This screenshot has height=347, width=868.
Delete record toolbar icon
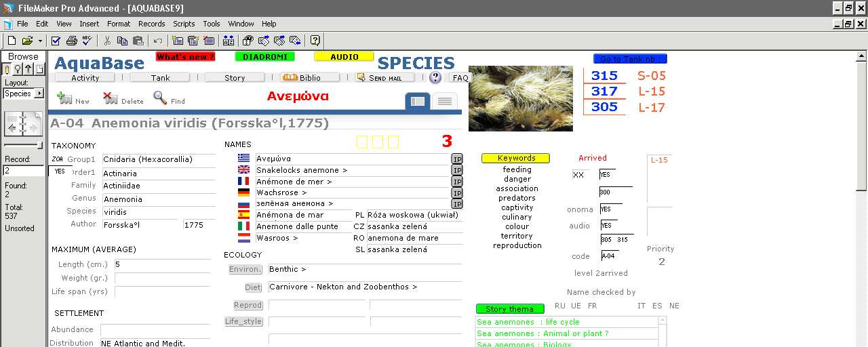pos(209,41)
